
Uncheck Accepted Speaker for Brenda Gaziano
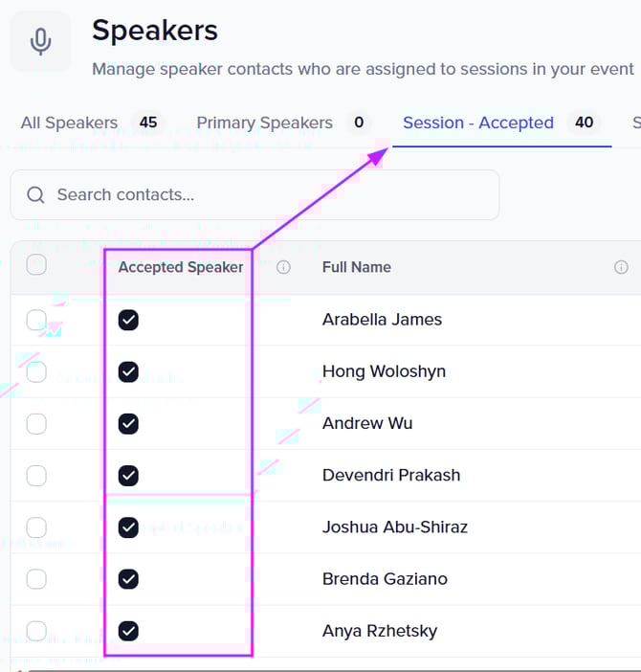click(x=128, y=578)
